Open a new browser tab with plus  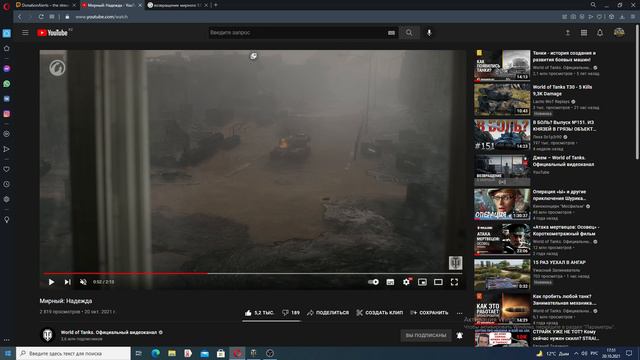pos(216,5)
